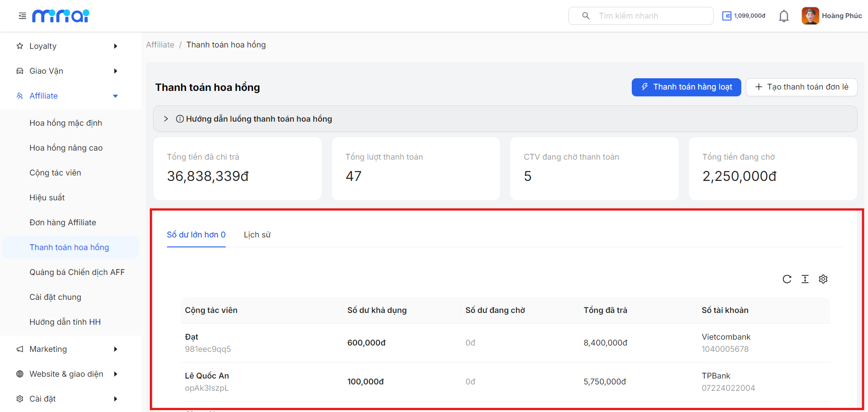
Task: Click account number 07224022004
Action: coord(728,388)
